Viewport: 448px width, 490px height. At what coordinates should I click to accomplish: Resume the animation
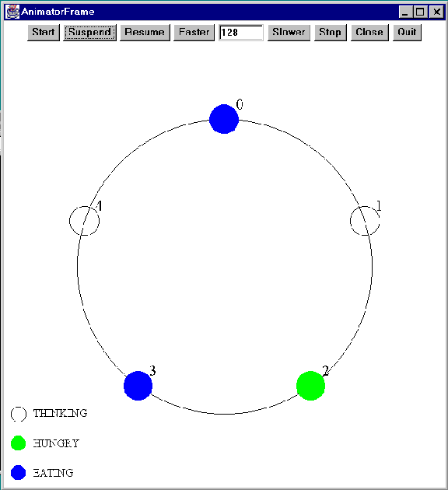tap(145, 33)
